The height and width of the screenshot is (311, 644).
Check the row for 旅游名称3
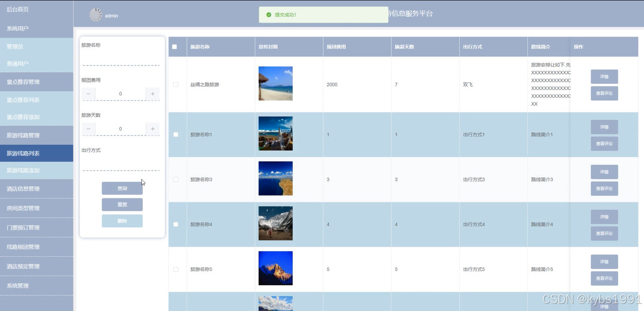[176, 180]
